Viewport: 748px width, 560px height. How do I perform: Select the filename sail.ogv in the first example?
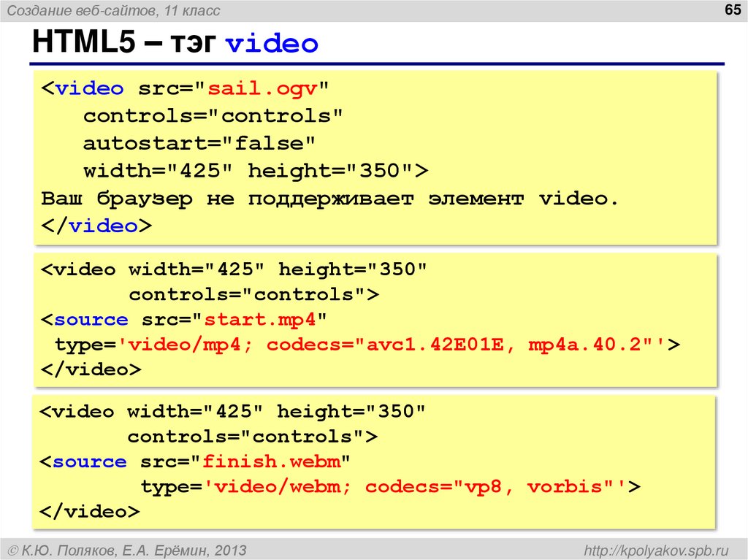point(263,88)
